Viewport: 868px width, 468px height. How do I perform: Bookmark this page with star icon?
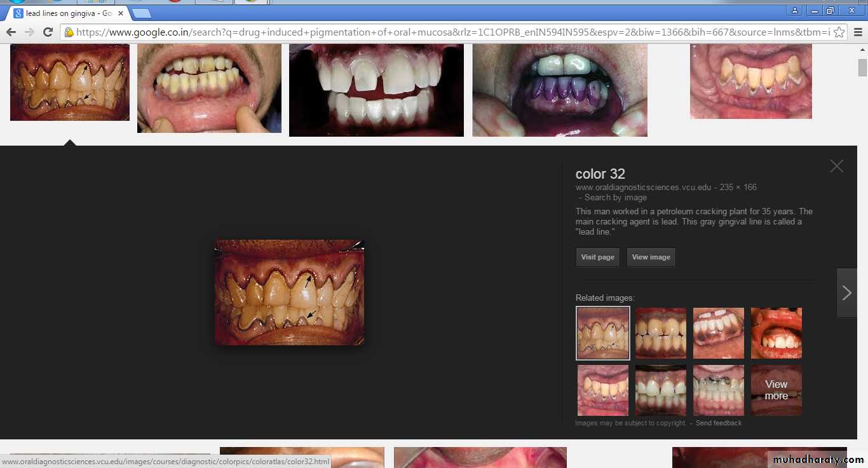pos(839,32)
